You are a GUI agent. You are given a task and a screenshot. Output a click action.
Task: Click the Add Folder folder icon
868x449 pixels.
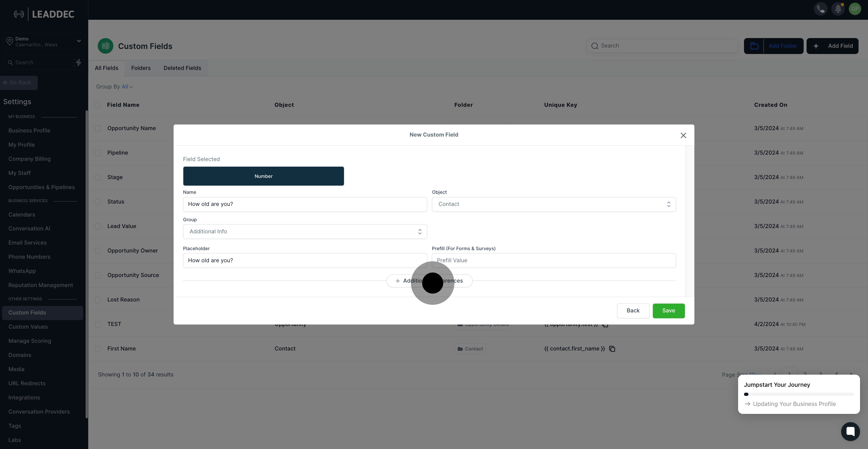(754, 46)
